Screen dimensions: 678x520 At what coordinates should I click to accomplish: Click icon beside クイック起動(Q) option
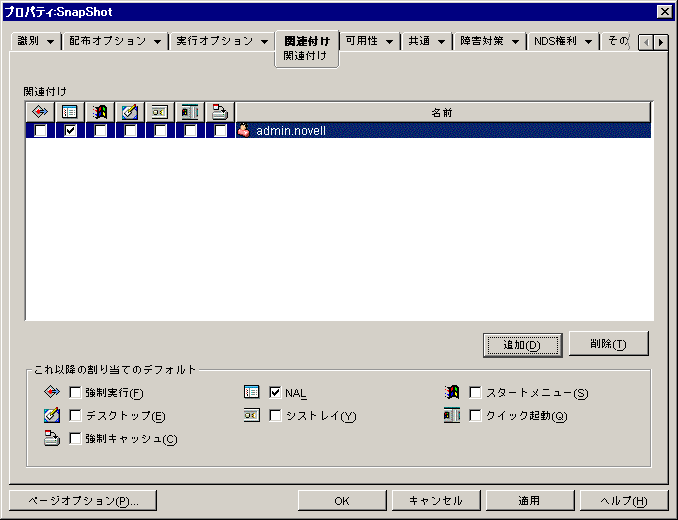451,415
